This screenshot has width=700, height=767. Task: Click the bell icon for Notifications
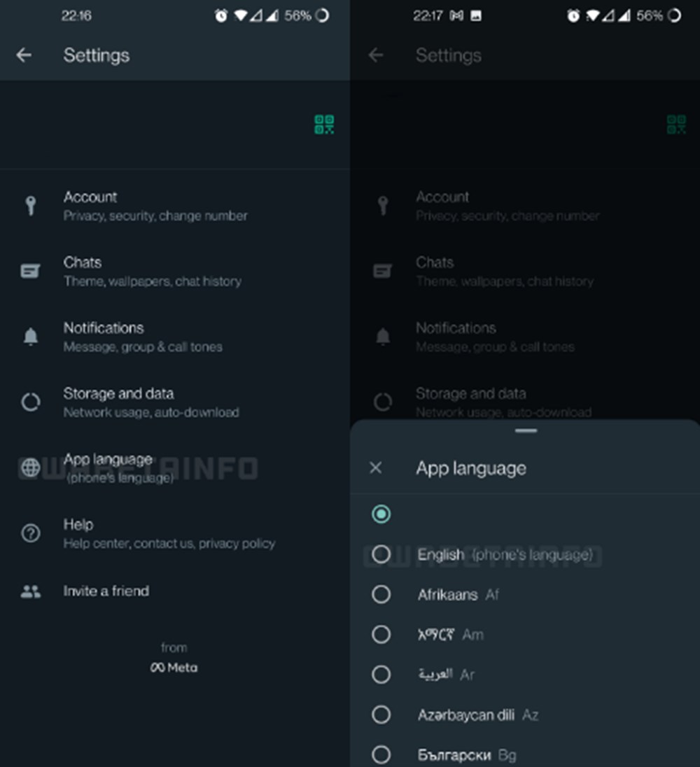[30, 336]
